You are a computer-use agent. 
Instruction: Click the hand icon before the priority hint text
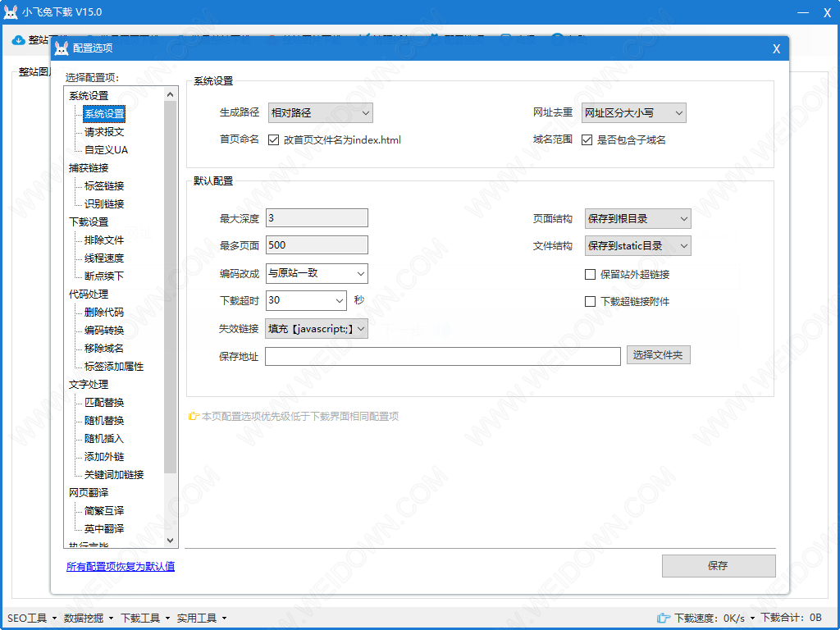tap(194, 416)
